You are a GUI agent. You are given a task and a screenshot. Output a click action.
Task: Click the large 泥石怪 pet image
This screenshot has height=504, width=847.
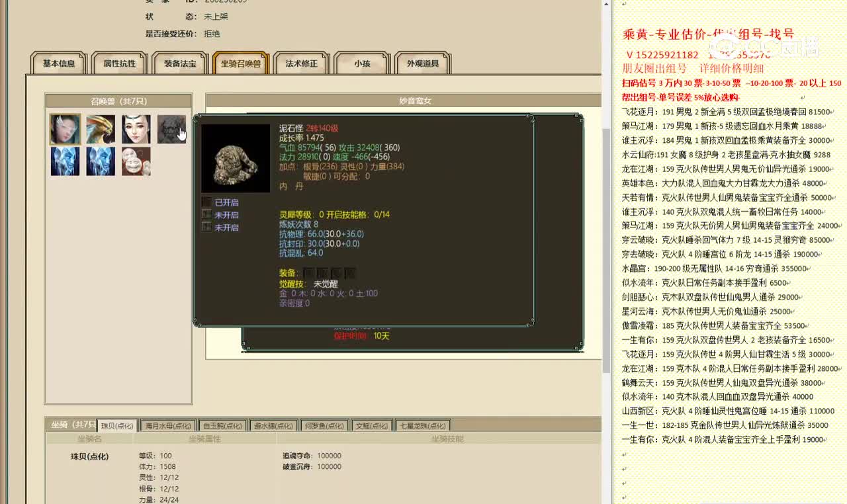pos(236,159)
